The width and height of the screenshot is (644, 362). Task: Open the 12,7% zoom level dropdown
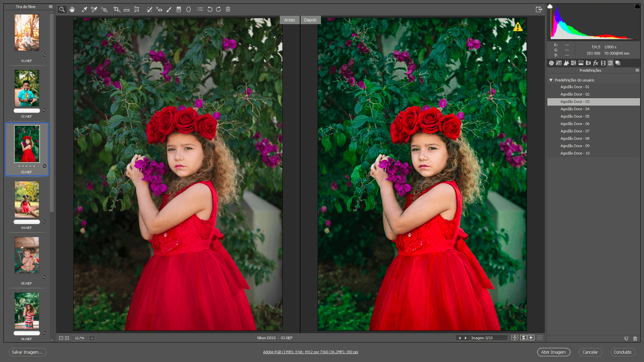coord(92,338)
